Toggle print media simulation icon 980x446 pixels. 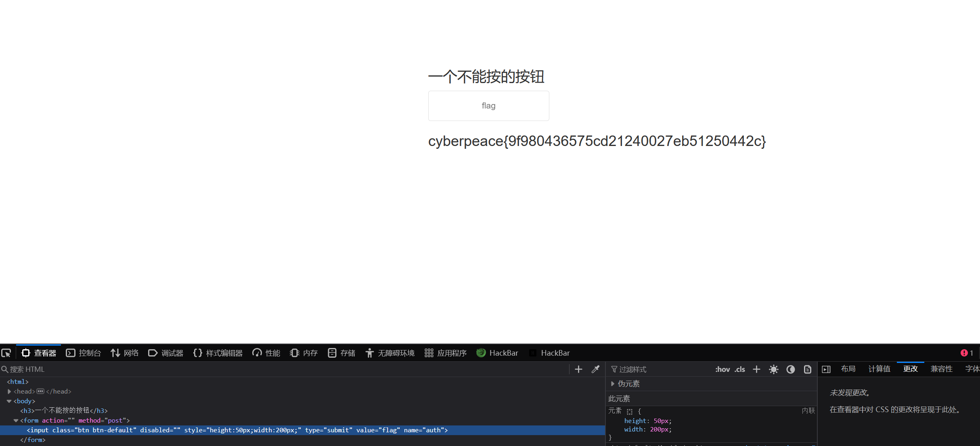[807, 369]
